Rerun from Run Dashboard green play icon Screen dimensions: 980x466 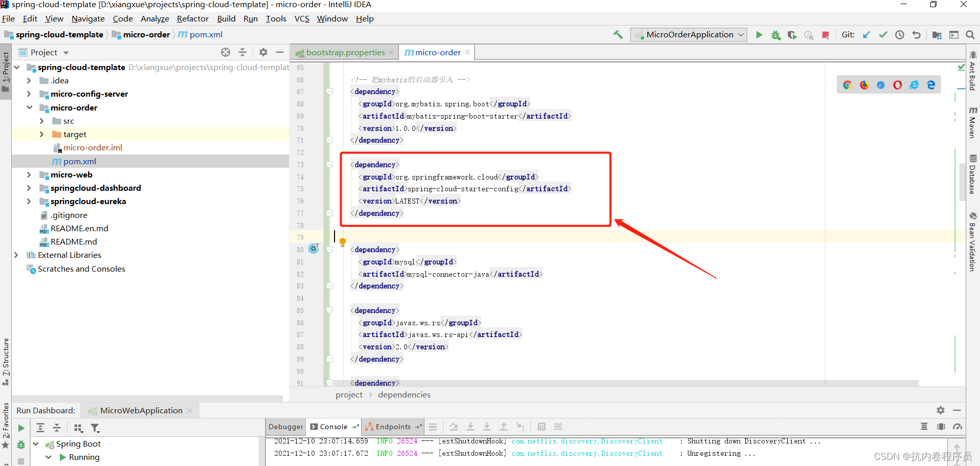pyautogui.click(x=21, y=428)
